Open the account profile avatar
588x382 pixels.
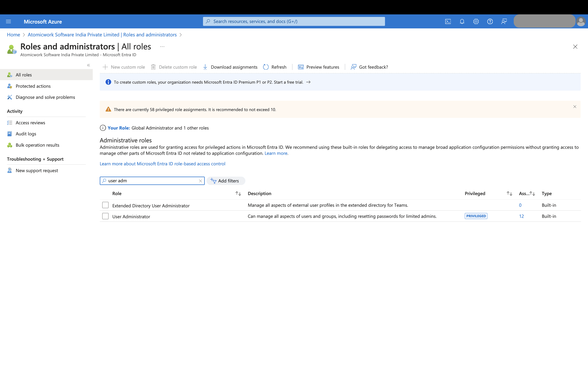(581, 22)
